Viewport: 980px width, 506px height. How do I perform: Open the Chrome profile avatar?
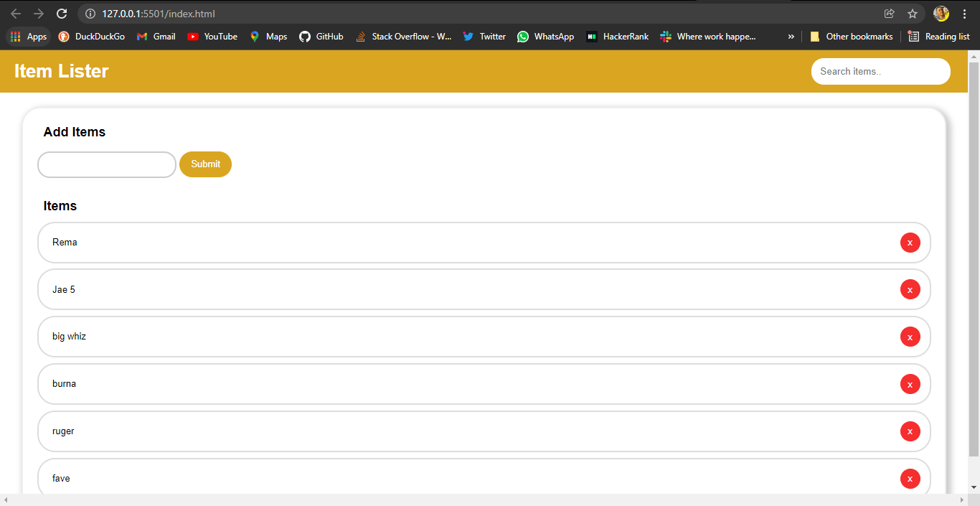[941, 14]
